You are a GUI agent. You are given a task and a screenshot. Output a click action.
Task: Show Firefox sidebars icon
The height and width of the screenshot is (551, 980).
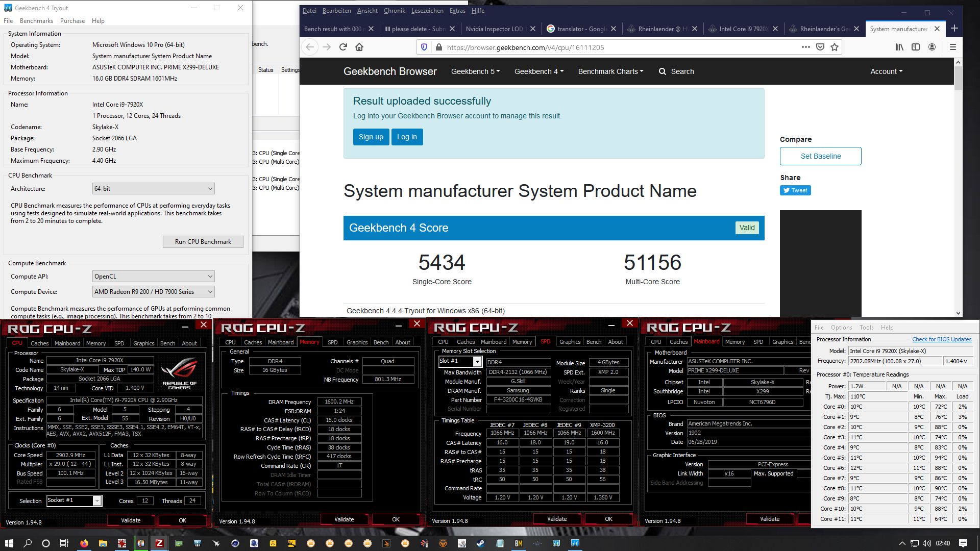point(916,47)
